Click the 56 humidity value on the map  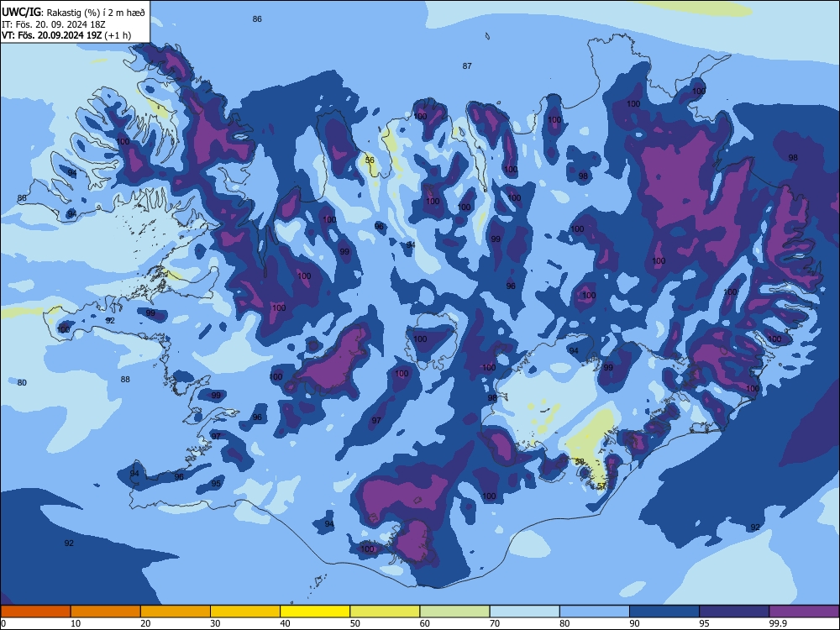tap(370, 160)
